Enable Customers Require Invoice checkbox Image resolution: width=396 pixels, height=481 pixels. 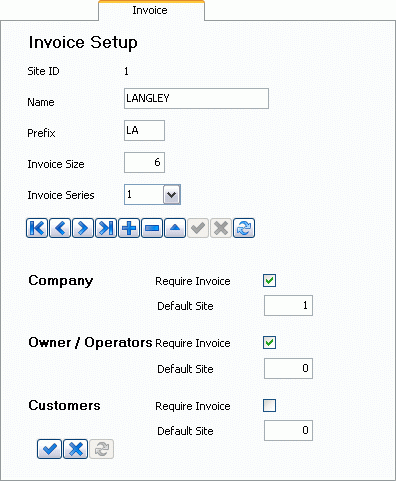tap(269, 406)
